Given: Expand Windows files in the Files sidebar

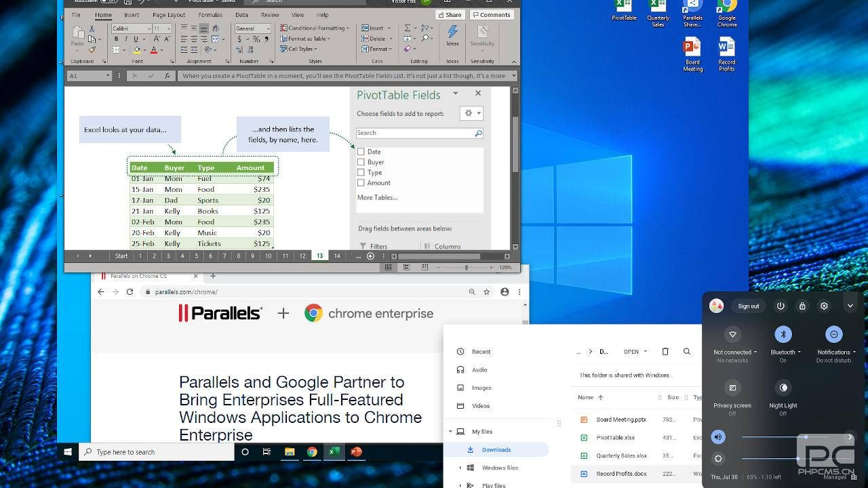Looking at the screenshot, I should point(460,466).
